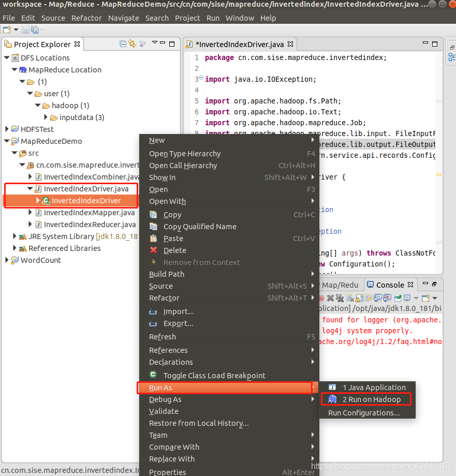Viewport: 456px width, 476px height.
Task: Switch to the Map/Redu view tab
Action: pos(340,285)
